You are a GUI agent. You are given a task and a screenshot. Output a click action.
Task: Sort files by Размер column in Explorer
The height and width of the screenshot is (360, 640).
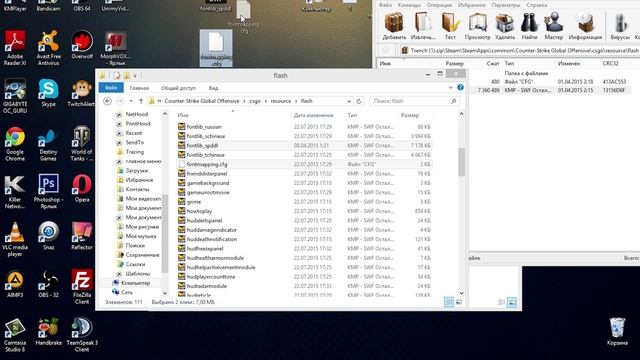[x=410, y=116]
